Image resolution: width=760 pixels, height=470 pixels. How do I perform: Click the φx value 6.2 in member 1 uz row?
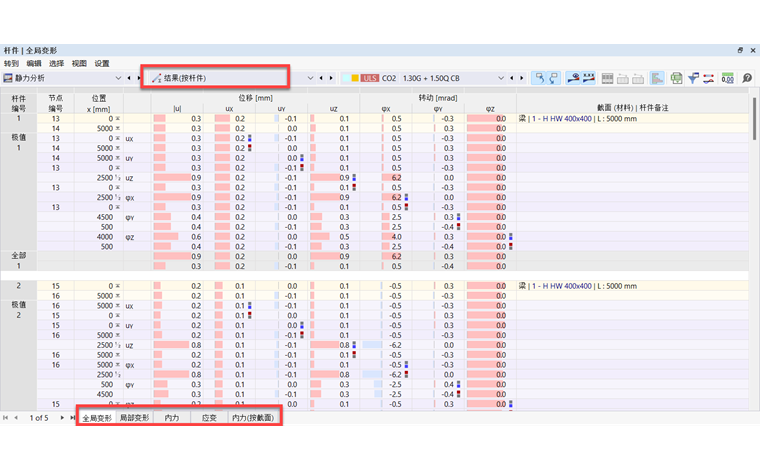coord(396,178)
